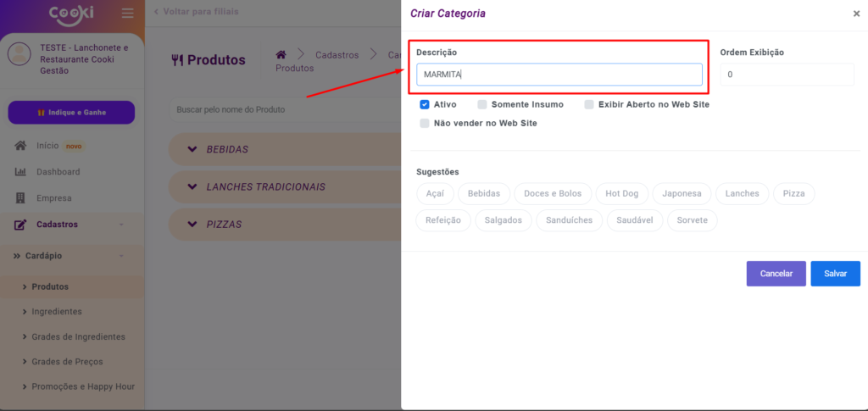Viewport: 868px width, 411px height.
Task: Click the Ordem Exibição input field
Action: pos(787,75)
